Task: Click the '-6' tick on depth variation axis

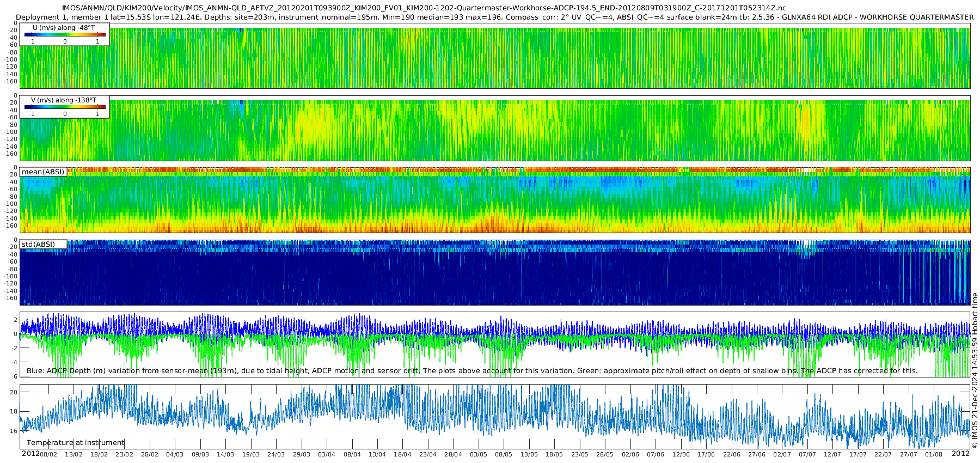Action: (15, 376)
